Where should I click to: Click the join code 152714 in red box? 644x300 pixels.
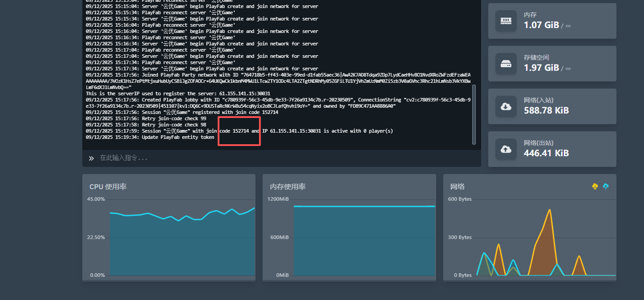[241, 131]
